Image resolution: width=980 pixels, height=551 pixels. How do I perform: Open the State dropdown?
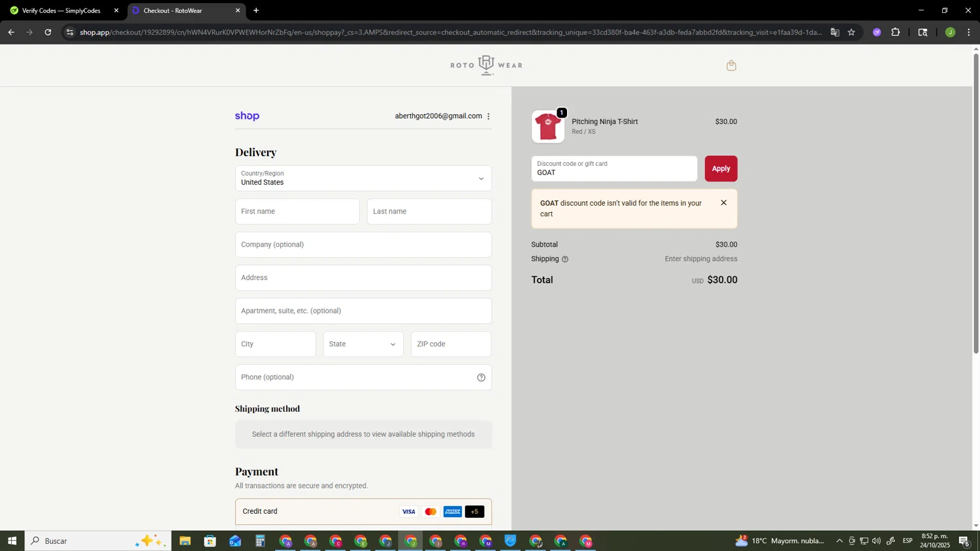coord(363,344)
